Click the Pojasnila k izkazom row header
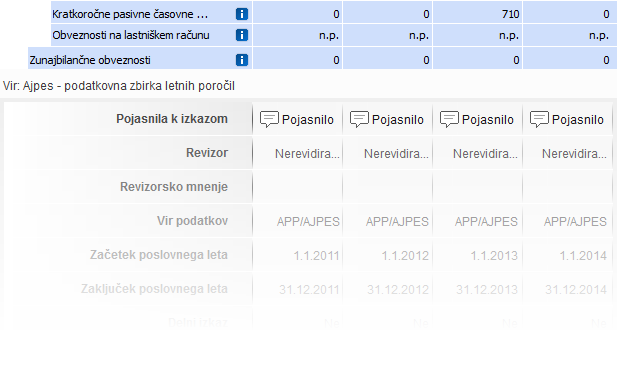This screenshot has height=378, width=617. [x=172, y=119]
